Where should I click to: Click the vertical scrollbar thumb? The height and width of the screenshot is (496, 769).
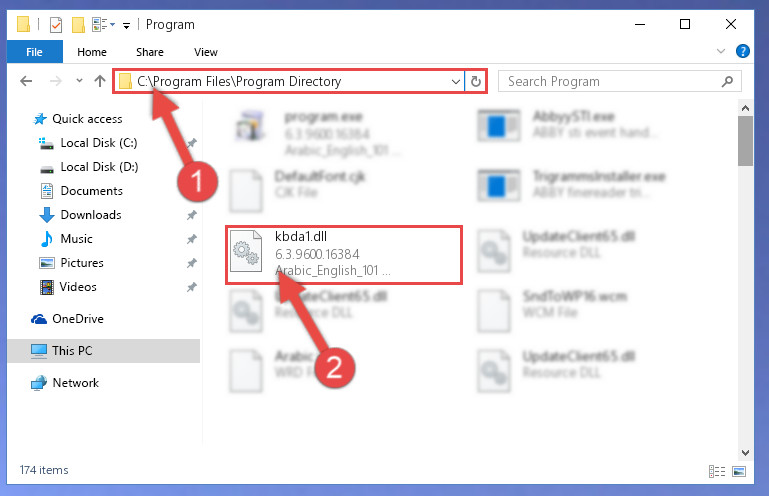[x=745, y=141]
